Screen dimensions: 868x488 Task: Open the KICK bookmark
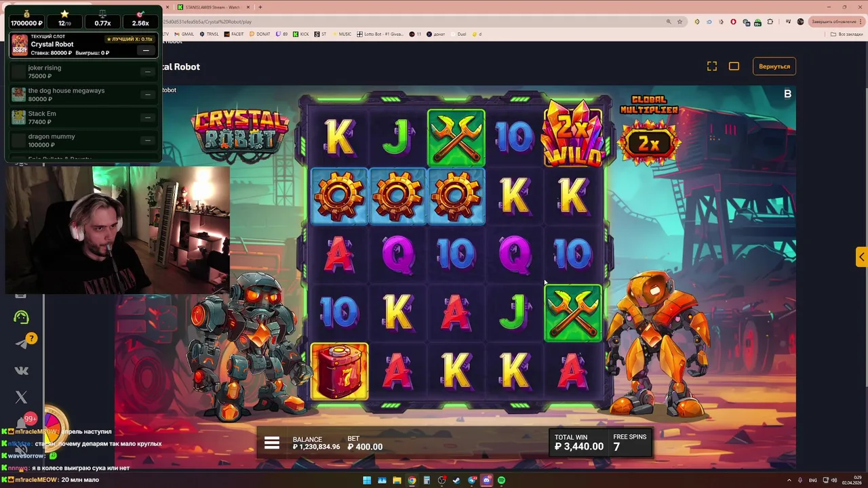301,34
